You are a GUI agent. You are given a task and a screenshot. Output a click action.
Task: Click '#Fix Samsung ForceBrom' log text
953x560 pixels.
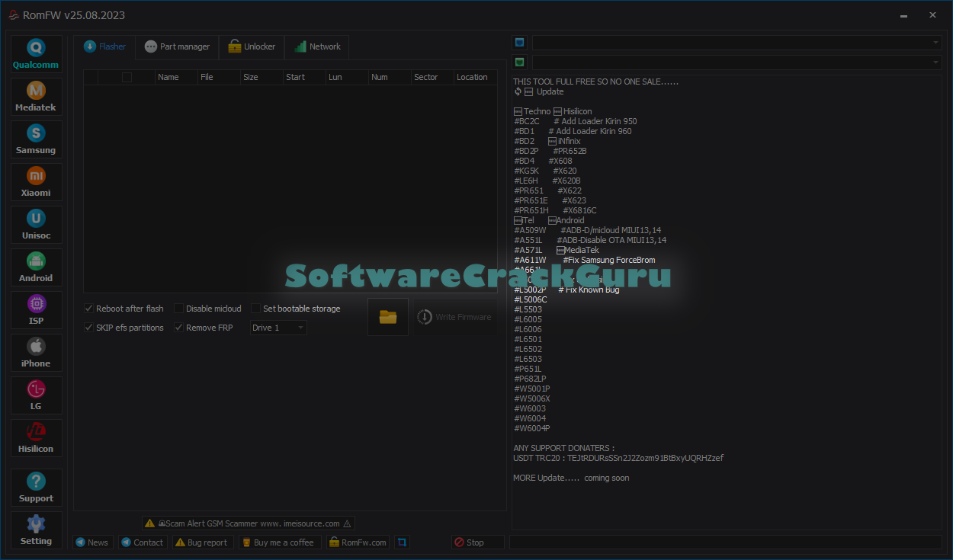coord(609,260)
